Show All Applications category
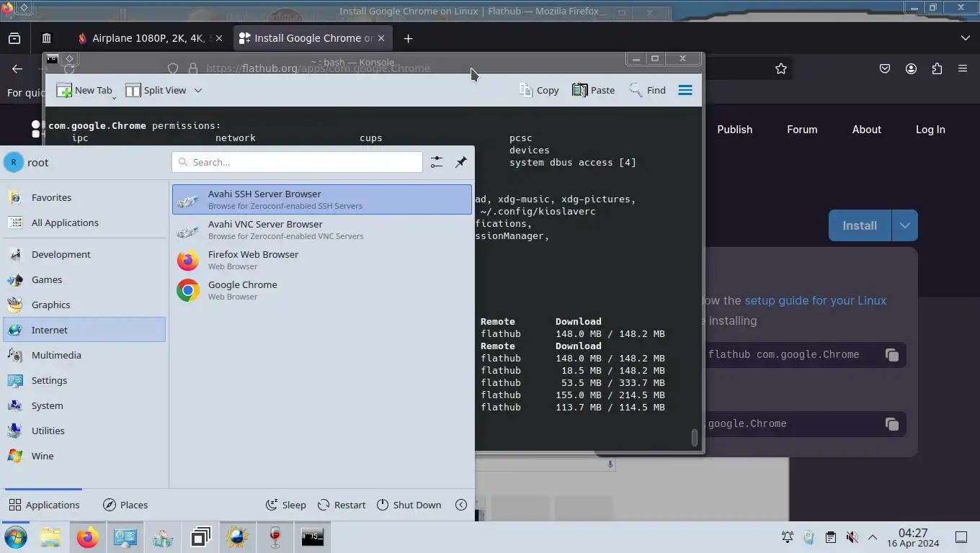The image size is (980, 553). coord(84,222)
